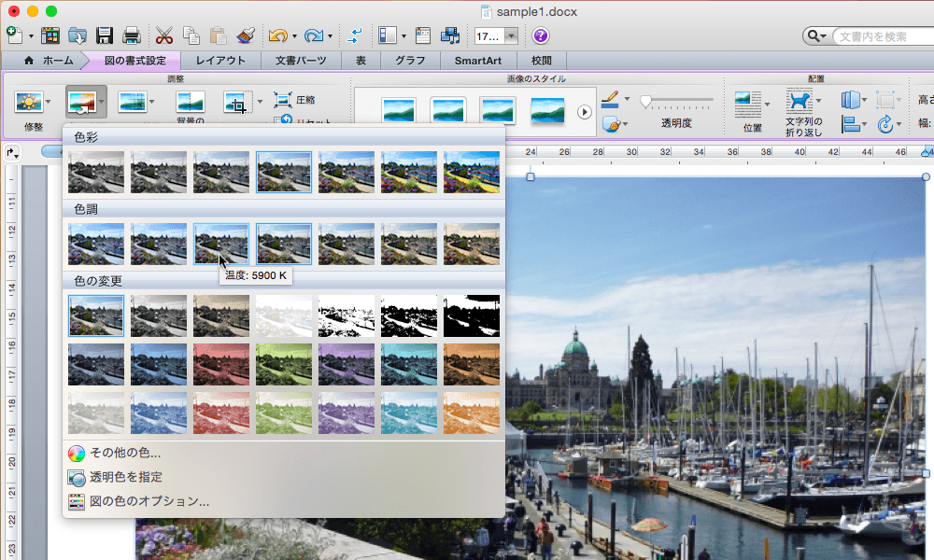Click the 圧縮 compress picture icon

coord(283,100)
